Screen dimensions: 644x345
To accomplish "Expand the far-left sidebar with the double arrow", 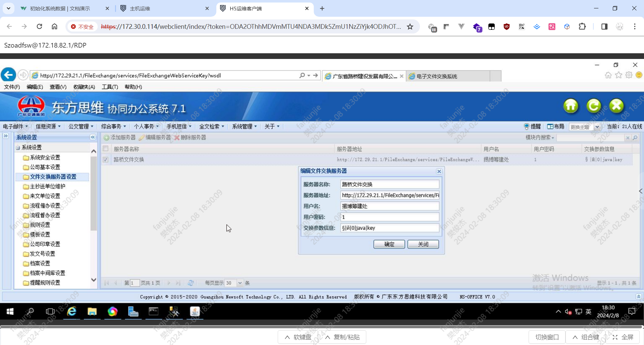I will point(6,136).
